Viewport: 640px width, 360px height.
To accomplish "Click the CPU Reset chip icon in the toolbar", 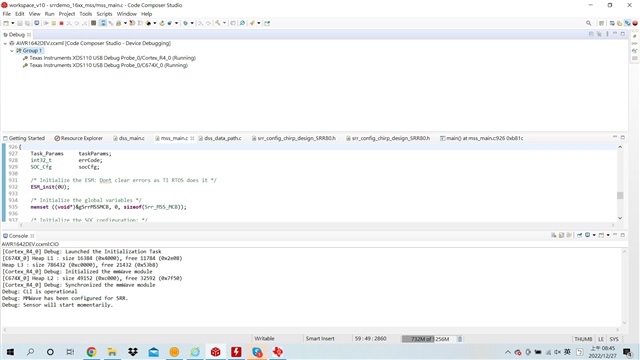I will (93, 23).
